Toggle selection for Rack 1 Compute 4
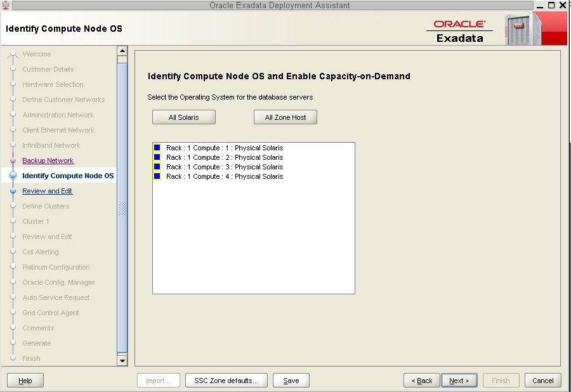Screen dimensions: 571x392 point(156,176)
